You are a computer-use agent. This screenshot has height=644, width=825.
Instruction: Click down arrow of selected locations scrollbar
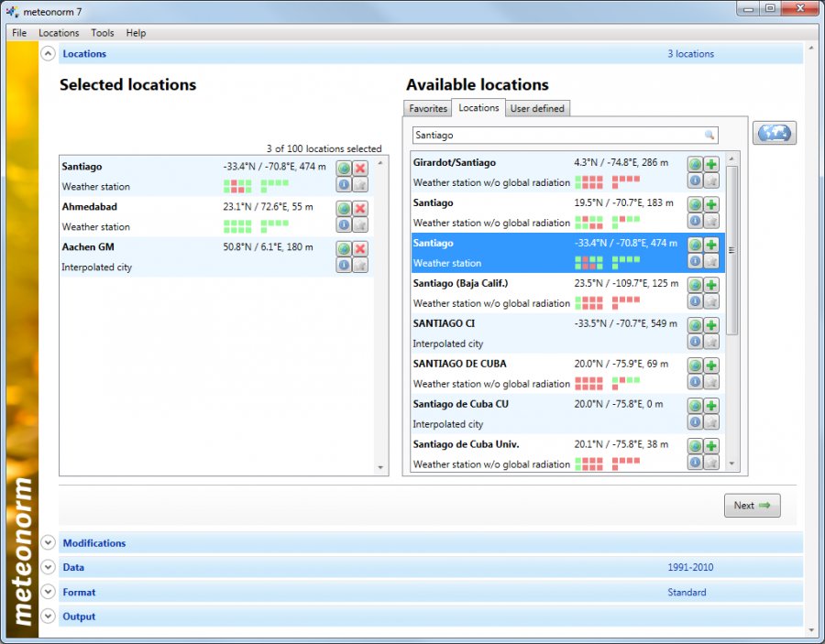coord(380,467)
